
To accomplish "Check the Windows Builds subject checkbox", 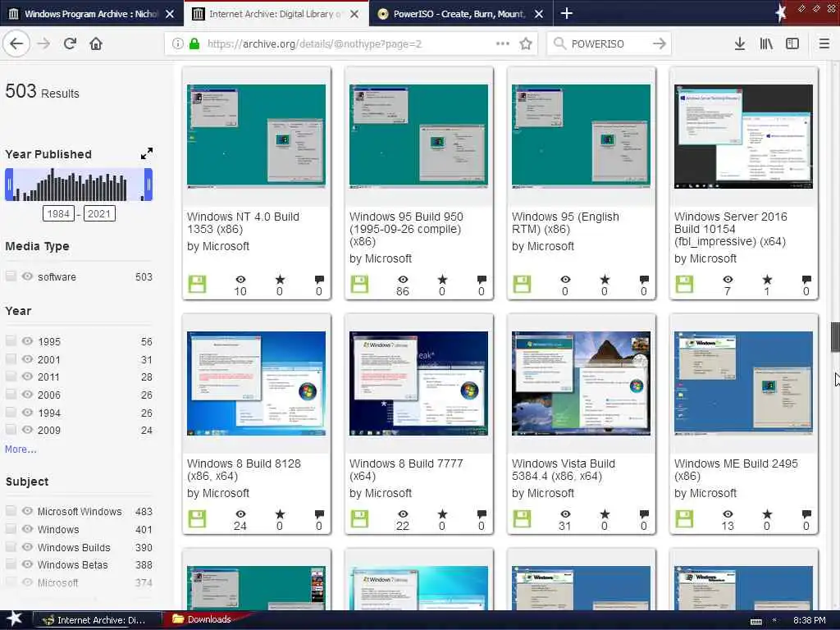I will tap(11, 547).
